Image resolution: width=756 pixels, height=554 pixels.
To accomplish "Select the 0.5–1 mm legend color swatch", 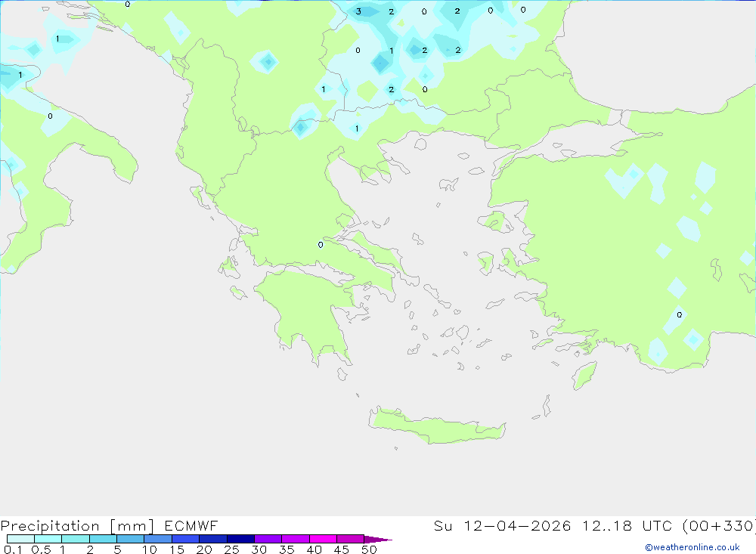I will coord(48,539).
